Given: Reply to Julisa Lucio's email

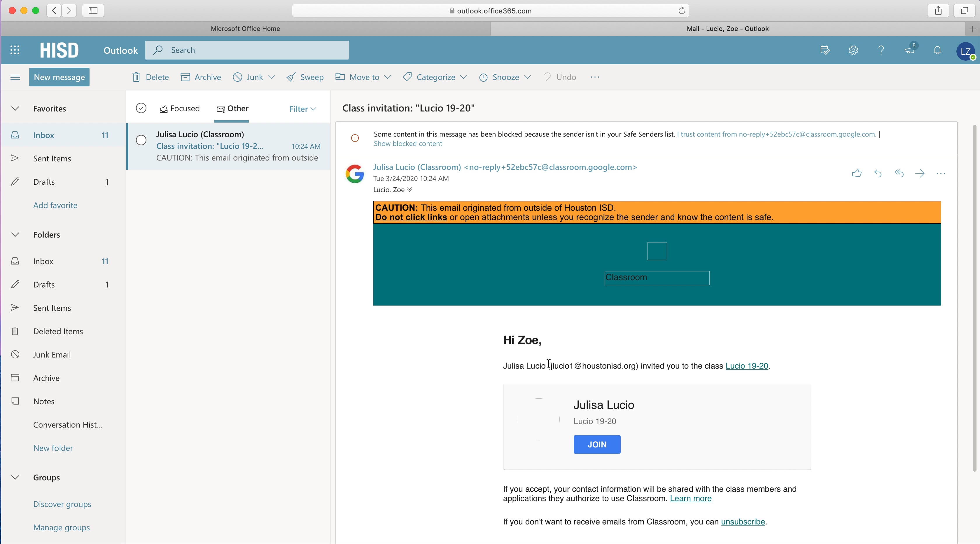Looking at the screenshot, I should pos(878,174).
